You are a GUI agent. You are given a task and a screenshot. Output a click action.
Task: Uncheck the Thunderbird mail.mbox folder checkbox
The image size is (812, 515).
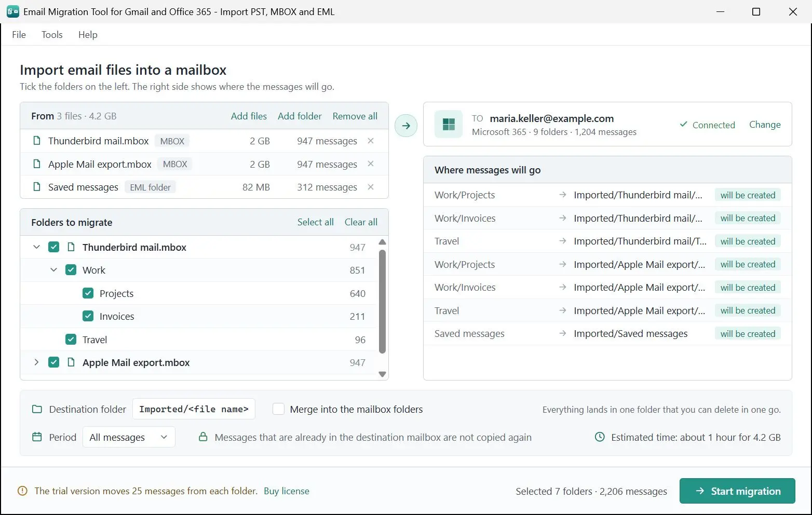[x=53, y=247]
